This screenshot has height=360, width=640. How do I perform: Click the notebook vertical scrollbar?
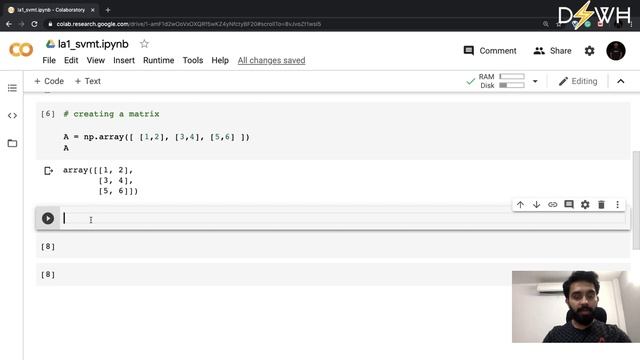tap(636, 200)
